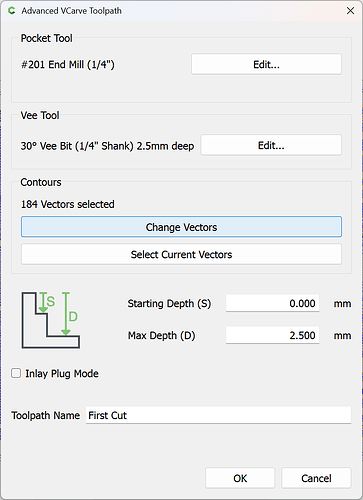Click the 'Vee Tool' group heading
Viewport: 363px width, 500px height.
40,115
